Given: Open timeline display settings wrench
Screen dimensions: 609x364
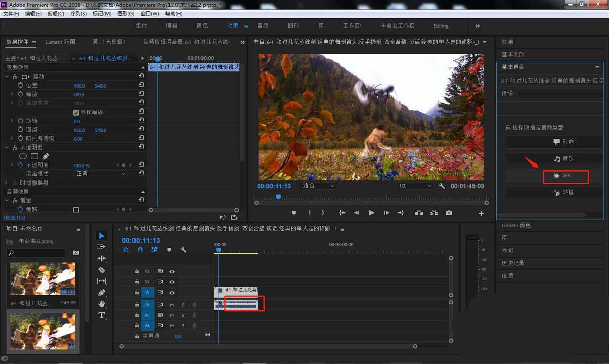Looking at the screenshot, I should pyautogui.click(x=183, y=250).
